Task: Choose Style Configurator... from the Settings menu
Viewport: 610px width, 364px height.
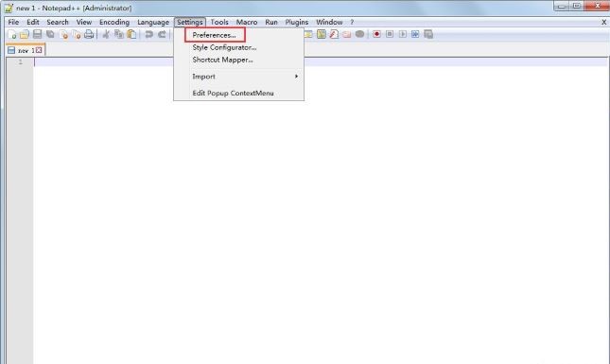Action: pos(238,47)
